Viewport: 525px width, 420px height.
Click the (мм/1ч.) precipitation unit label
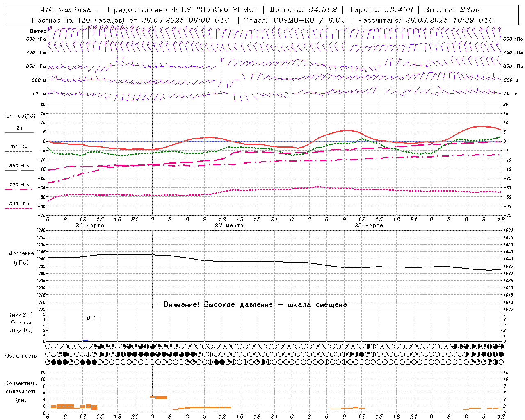(21, 330)
